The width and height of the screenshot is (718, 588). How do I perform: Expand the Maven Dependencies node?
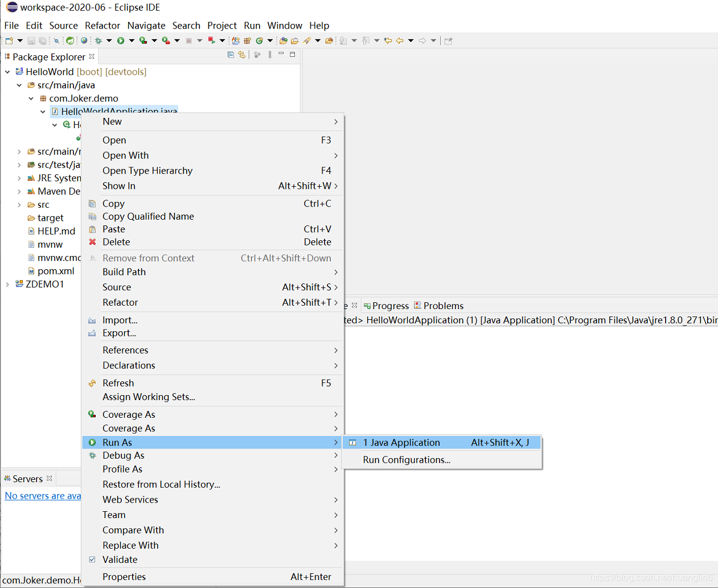click(x=19, y=191)
